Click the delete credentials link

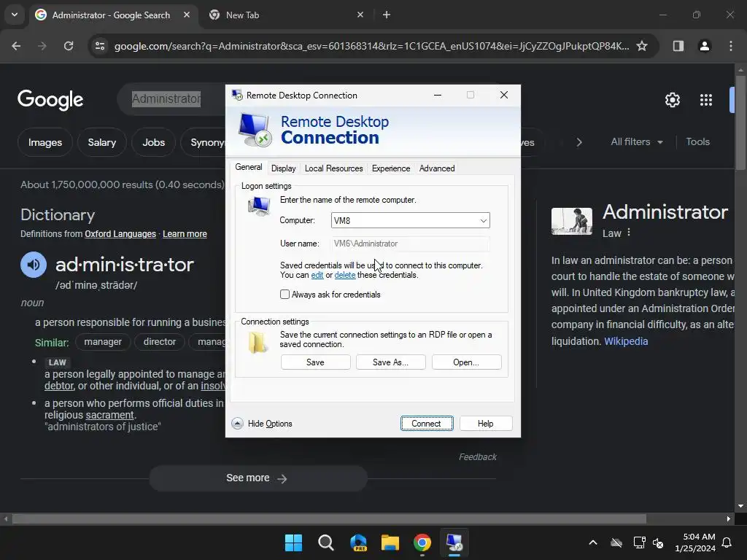pyautogui.click(x=345, y=275)
